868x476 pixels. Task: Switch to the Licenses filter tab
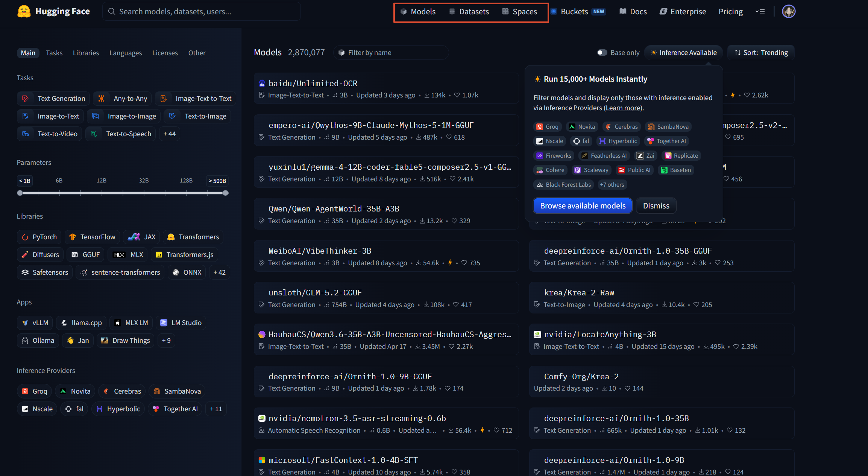pos(165,53)
